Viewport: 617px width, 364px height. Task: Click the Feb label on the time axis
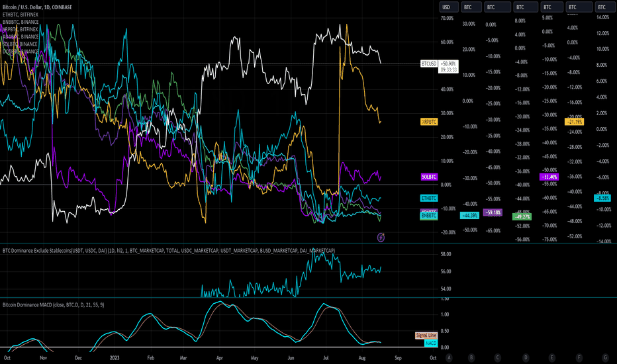(x=151, y=358)
